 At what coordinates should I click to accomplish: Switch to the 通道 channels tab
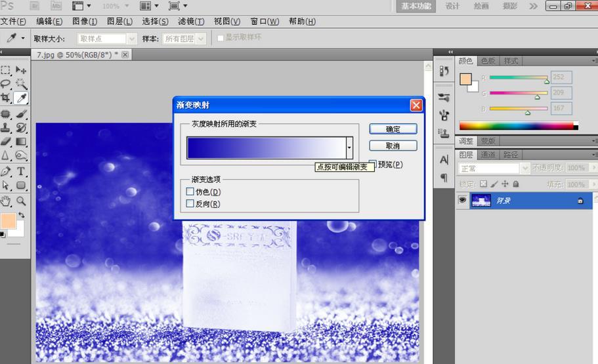488,154
